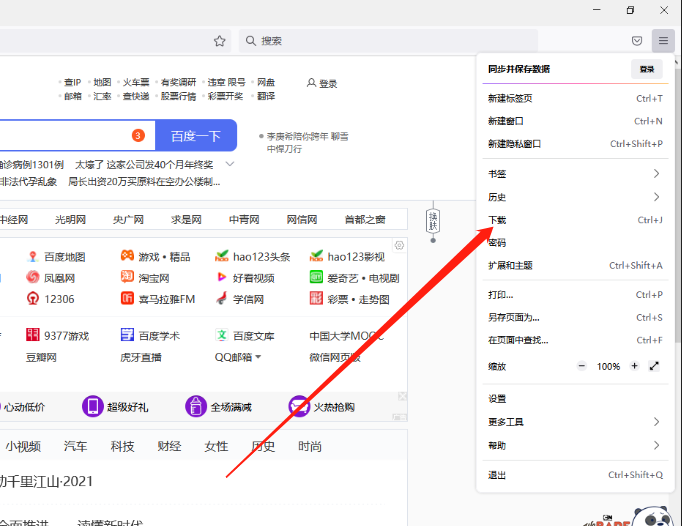Viewport: 682px width, 526px height.
Task: Enter full screen with the zoom expand icon
Action: (x=654, y=366)
